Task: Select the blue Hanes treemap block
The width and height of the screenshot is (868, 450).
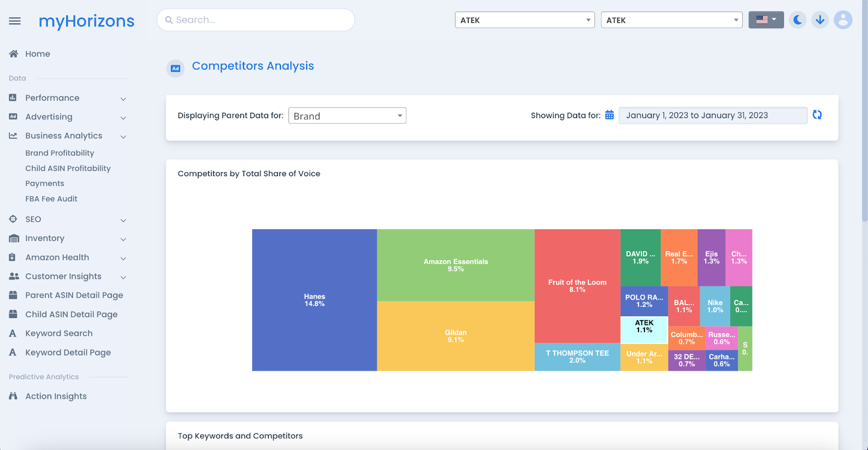Action: coord(315,300)
